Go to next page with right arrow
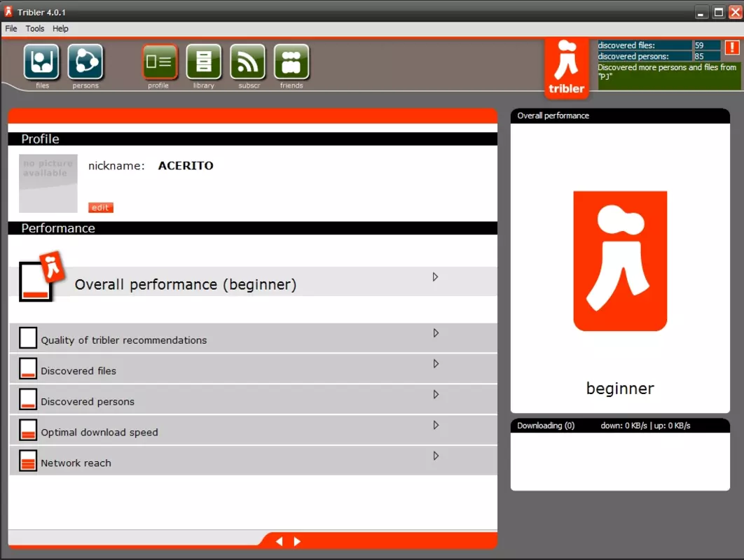The height and width of the screenshot is (560, 744). [297, 541]
